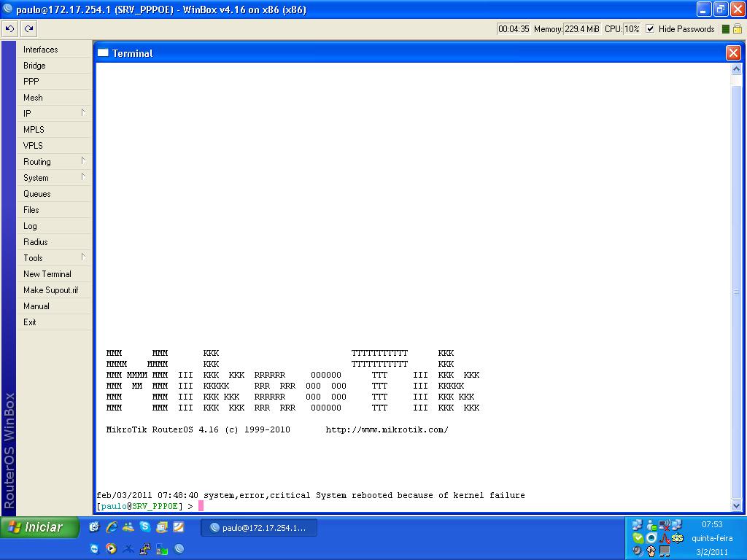
Task: Open Log from the sidebar
Action: click(x=53, y=226)
